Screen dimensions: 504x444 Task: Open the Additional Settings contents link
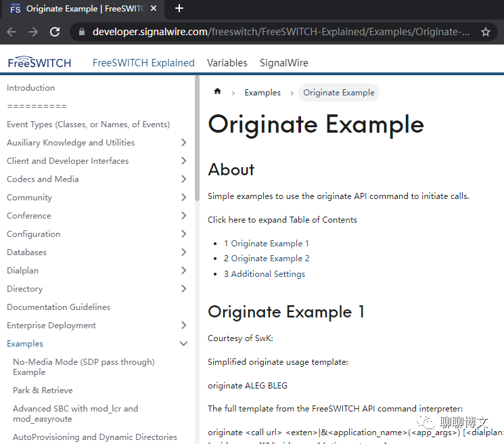[265, 274]
